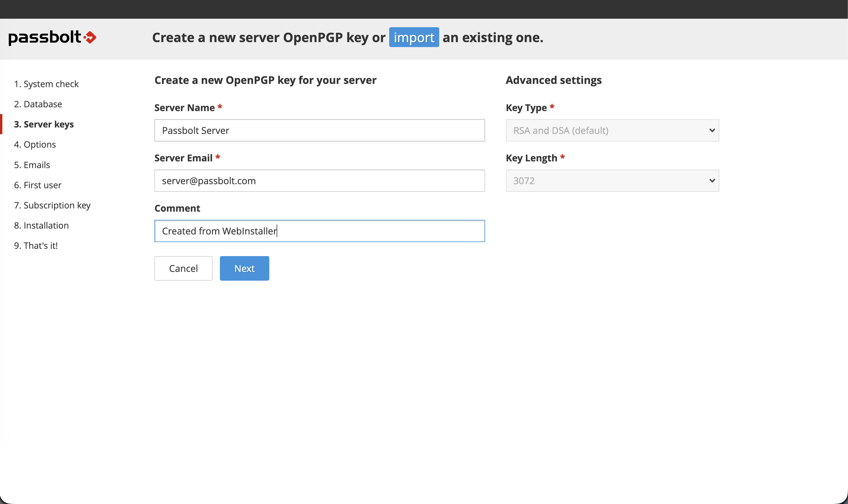The width and height of the screenshot is (848, 504).
Task: Open the Key Length dropdown
Action: point(612,181)
